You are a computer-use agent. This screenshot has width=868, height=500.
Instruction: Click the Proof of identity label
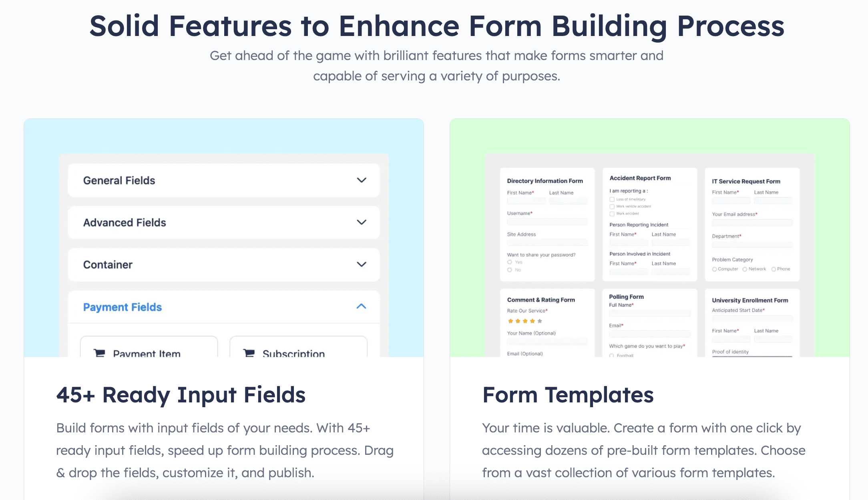click(730, 352)
